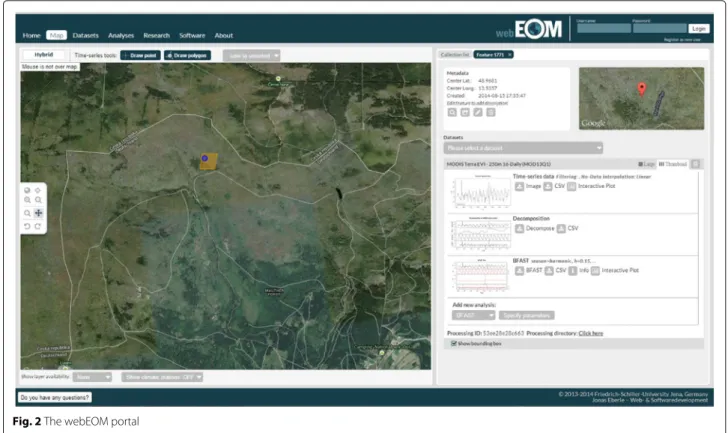Click the Specify parameters button
Screen dimensions: 728x433
[526, 316]
